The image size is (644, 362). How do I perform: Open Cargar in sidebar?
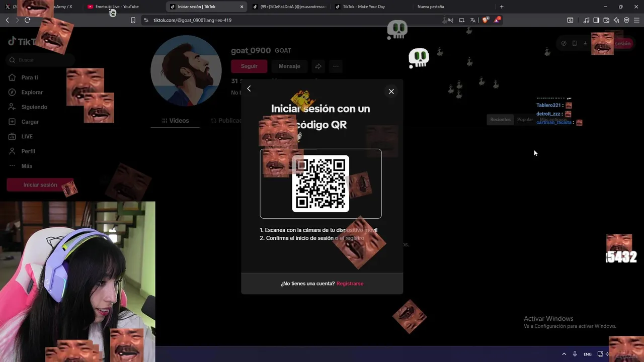(x=30, y=122)
